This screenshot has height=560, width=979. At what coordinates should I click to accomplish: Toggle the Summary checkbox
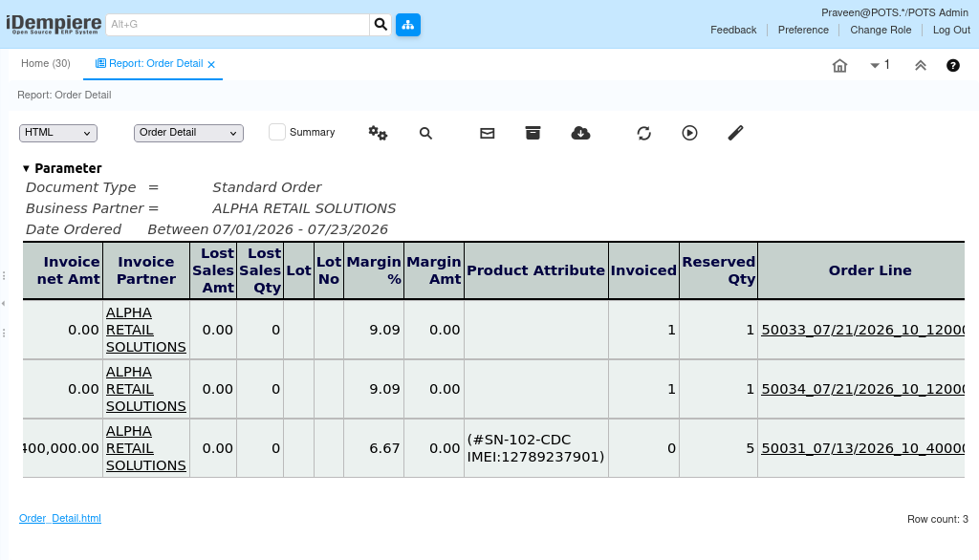click(x=277, y=132)
